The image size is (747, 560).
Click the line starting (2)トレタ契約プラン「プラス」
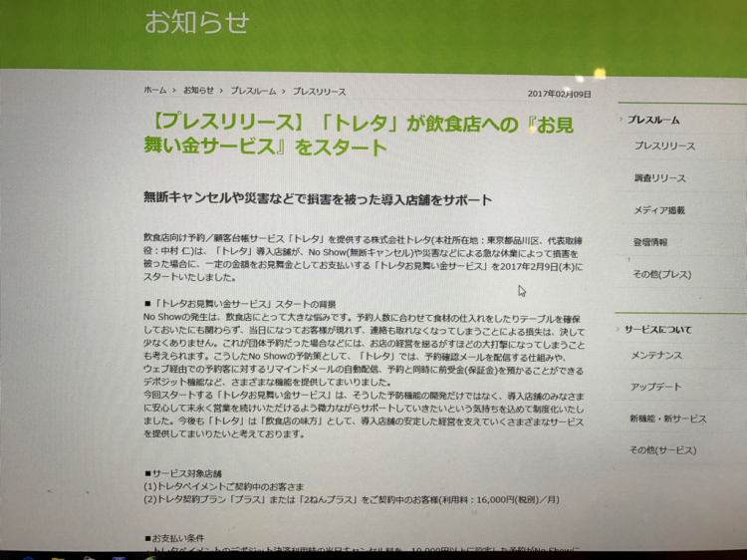point(352,500)
